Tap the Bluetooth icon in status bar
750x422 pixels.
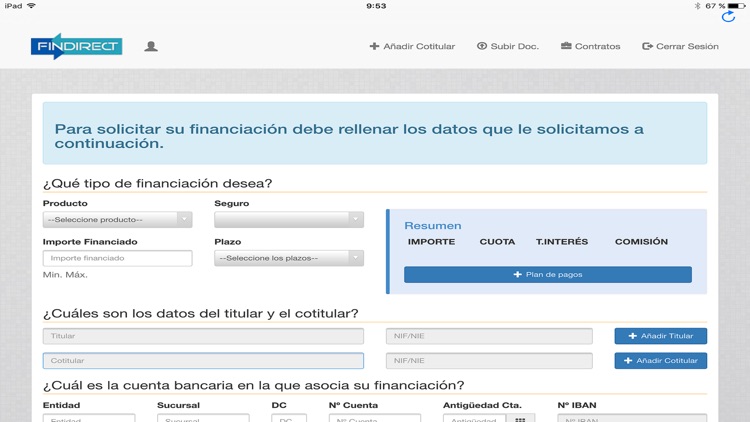click(x=697, y=6)
